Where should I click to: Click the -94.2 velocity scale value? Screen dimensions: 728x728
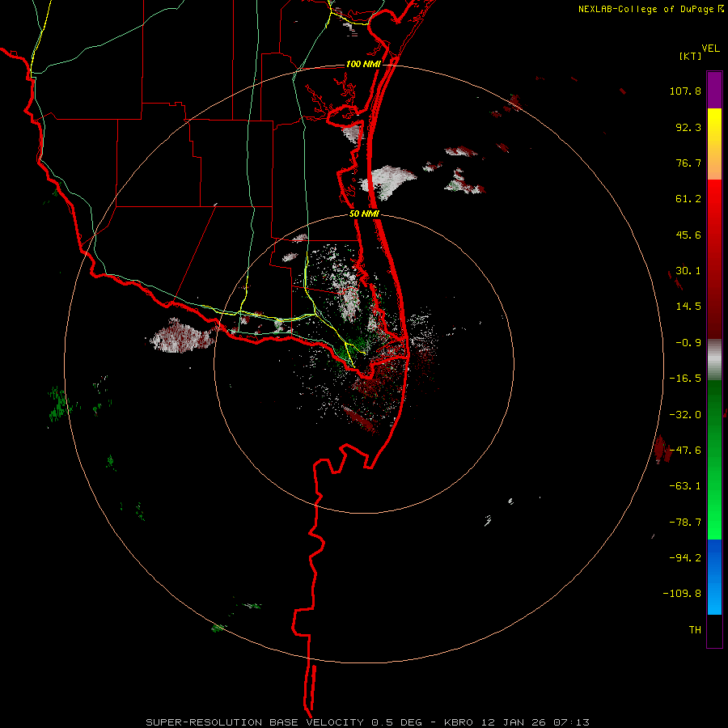click(x=685, y=557)
